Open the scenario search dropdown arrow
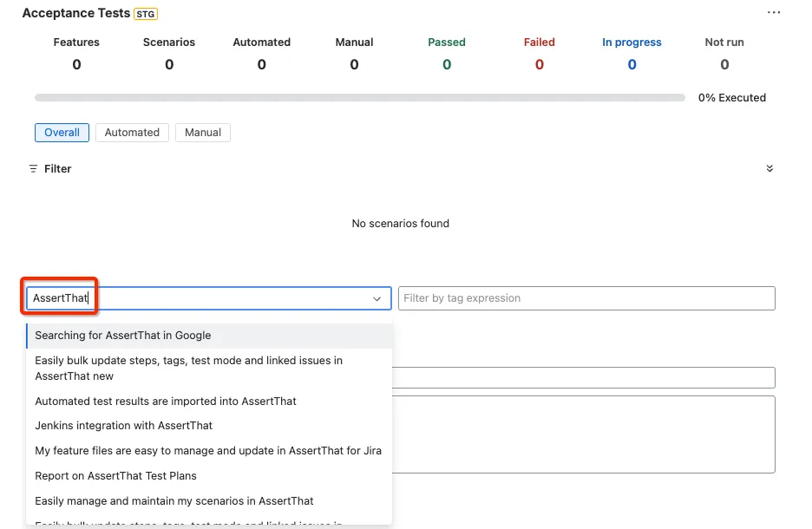The image size is (812, 529). point(377,298)
